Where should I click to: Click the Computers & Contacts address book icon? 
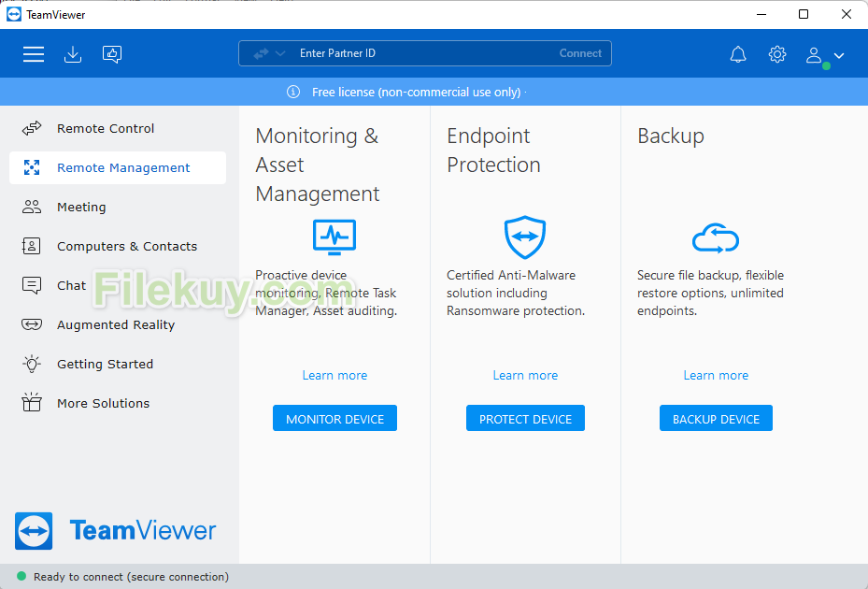tap(31, 246)
